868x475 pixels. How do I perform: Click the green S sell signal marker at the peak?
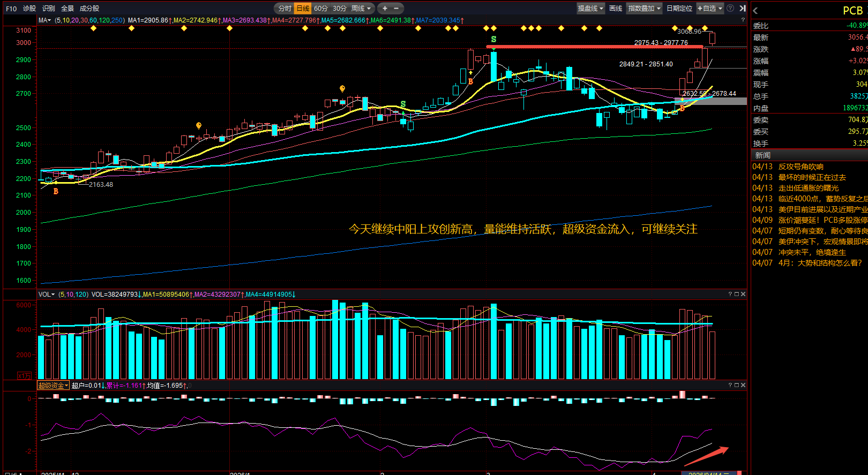tap(493, 39)
